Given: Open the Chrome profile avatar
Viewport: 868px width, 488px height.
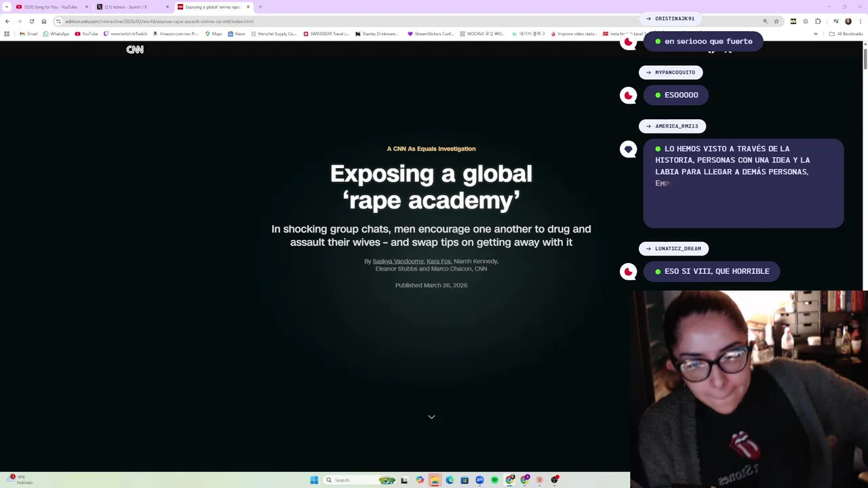Looking at the screenshot, I should (848, 21).
